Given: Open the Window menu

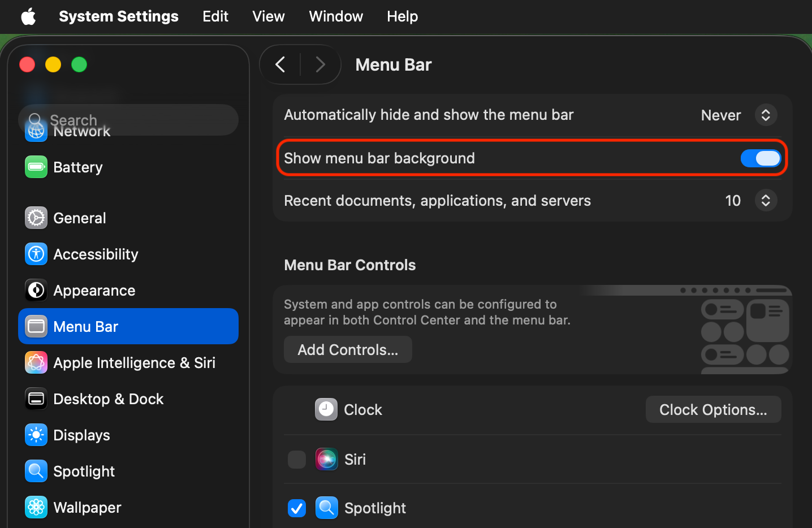Looking at the screenshot, I should 336,16.
